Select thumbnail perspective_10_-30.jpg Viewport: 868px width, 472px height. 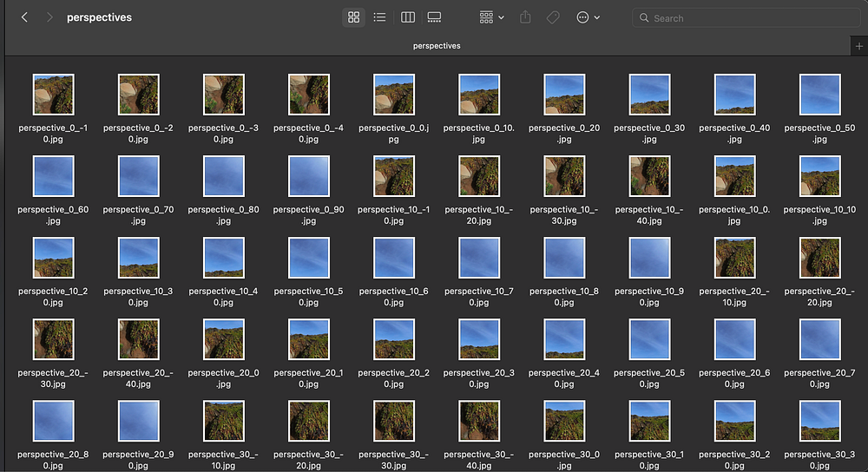tap(564, 176)
